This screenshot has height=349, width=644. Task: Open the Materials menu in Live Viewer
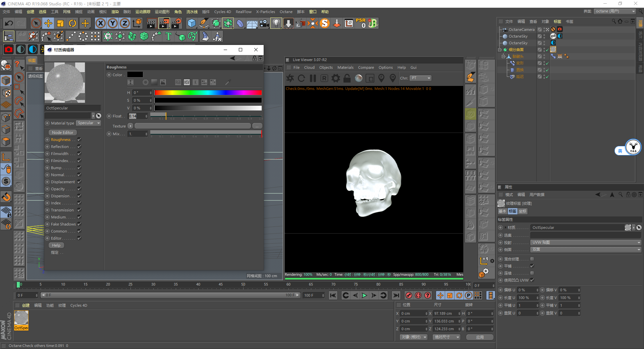point(345,67)
